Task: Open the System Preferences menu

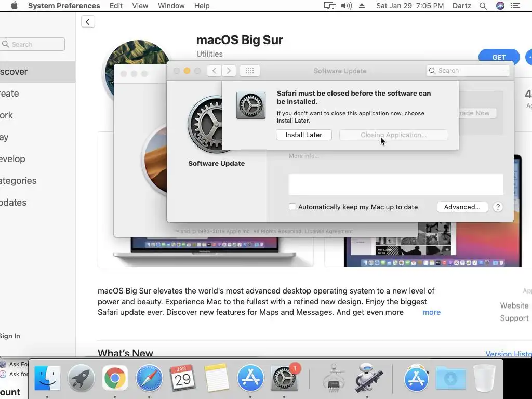Action: [64, 6]
